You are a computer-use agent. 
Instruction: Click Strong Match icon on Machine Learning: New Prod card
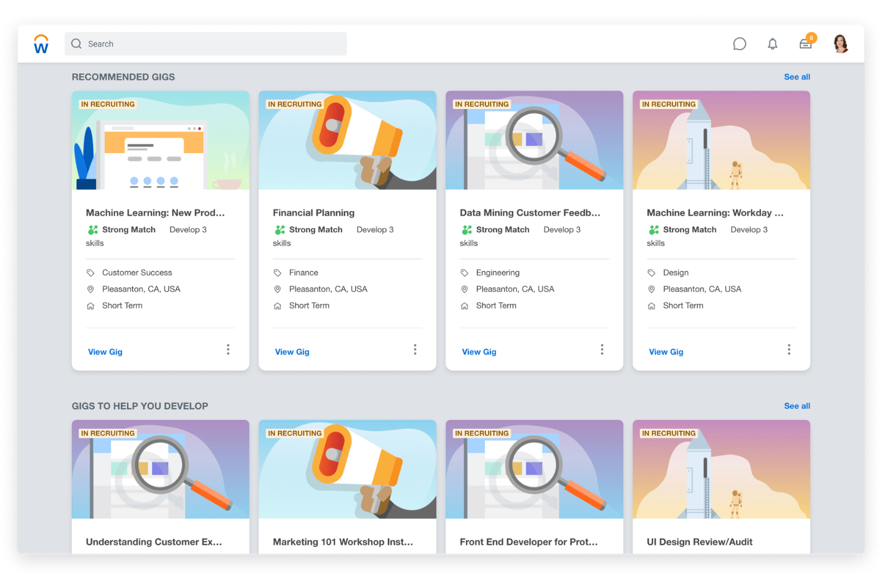coord(93,230)
